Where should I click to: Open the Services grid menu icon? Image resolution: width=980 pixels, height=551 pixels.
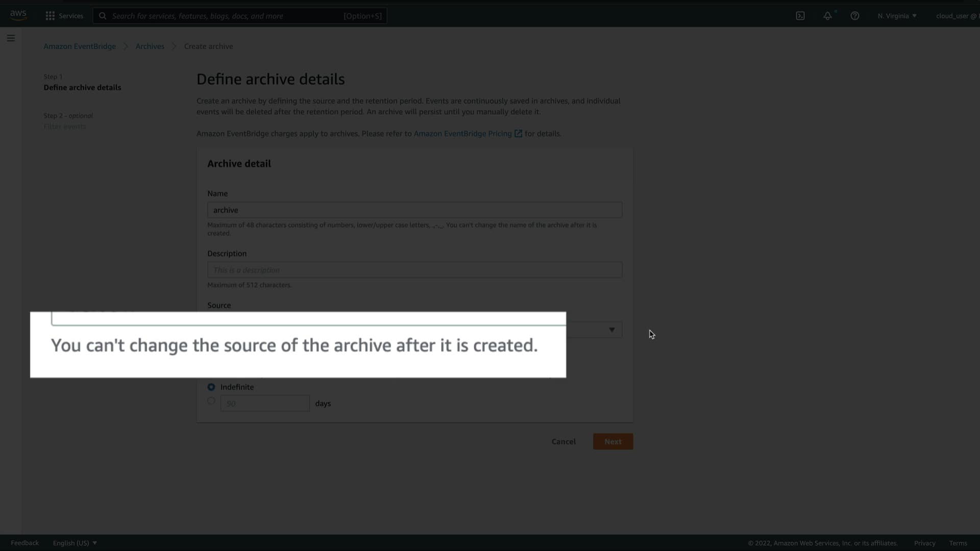[x=50, y=16]
